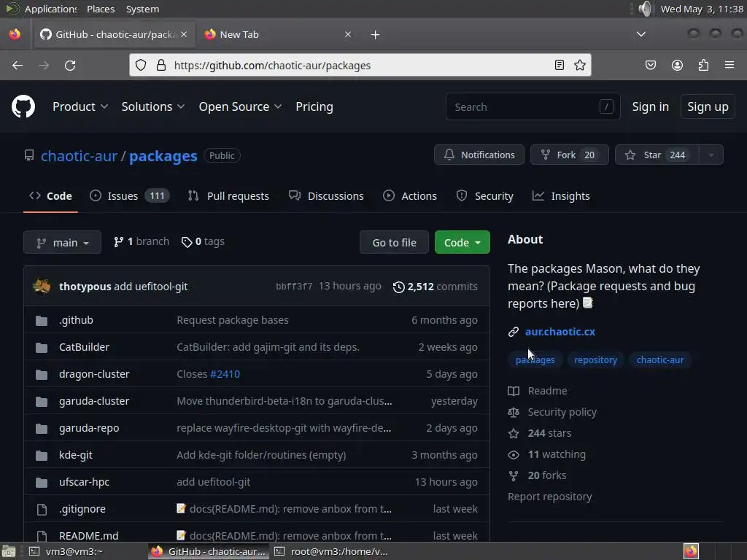Image resolution: width=747 pixels, height=560 pixels.
Task: Close the GitHub chaotic-aur tab
Action: pyautogui.click(x=184, y=34)
